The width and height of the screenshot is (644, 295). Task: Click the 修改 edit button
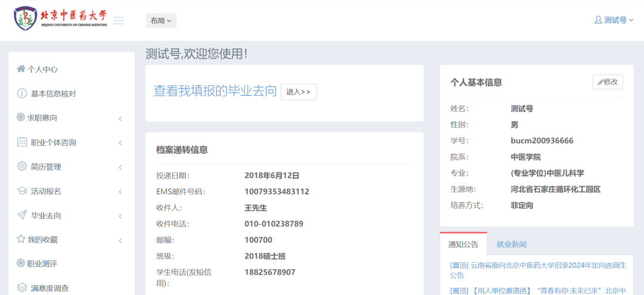click(x=607, y=82)
